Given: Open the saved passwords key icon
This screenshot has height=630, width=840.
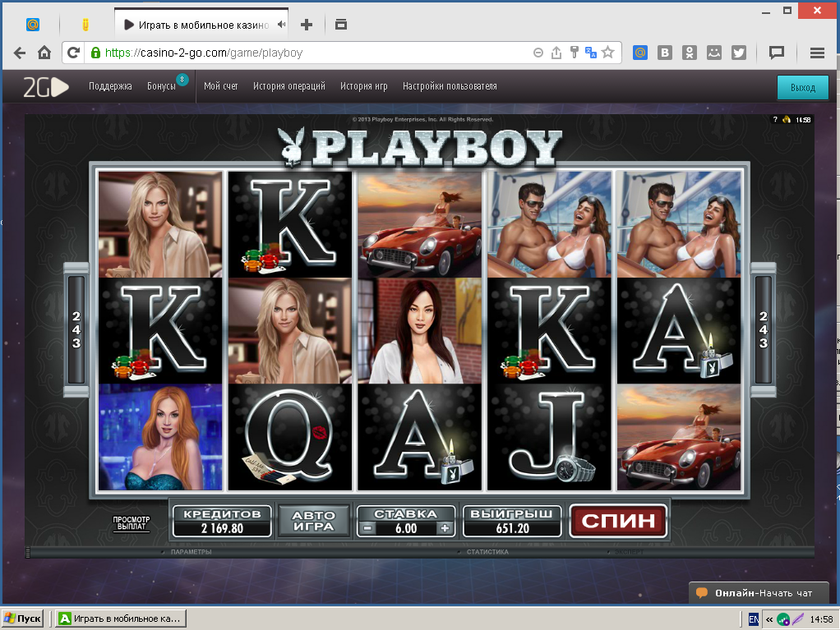Looking at the screenshot, I should 575,53.
